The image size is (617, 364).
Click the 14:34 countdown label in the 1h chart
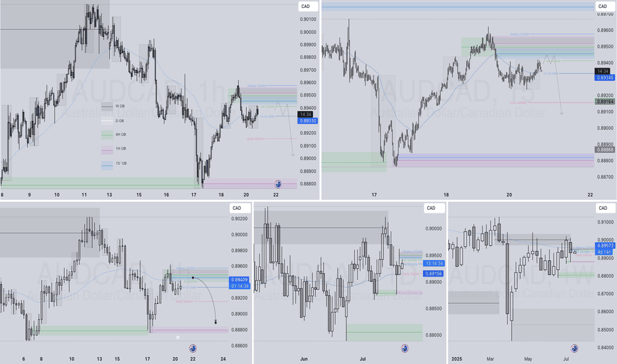[x=305, y=114]
